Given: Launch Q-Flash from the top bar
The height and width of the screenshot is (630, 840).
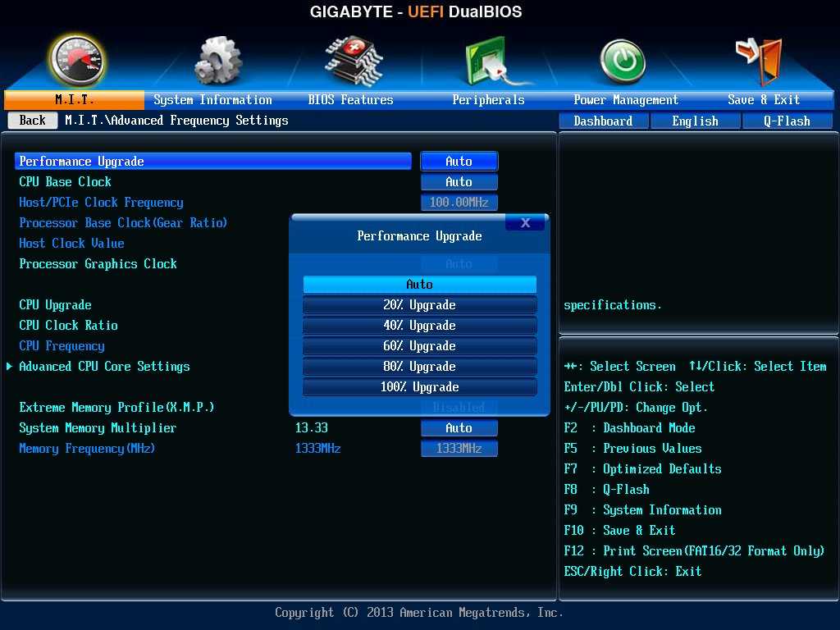Looking at the screenshot, I should click(x=787, y=121).
